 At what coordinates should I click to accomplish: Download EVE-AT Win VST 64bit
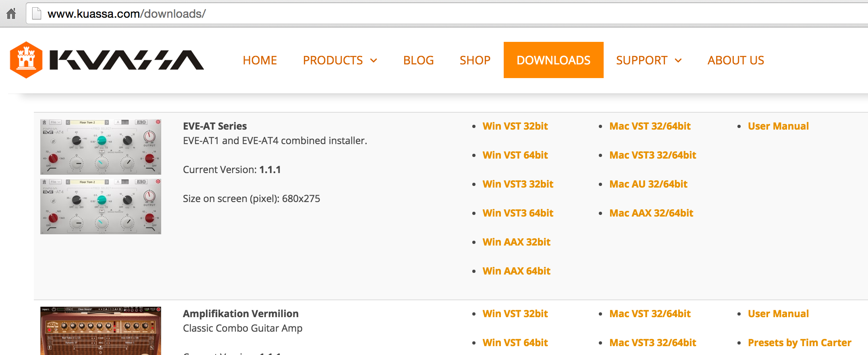[x=515, y=155]
